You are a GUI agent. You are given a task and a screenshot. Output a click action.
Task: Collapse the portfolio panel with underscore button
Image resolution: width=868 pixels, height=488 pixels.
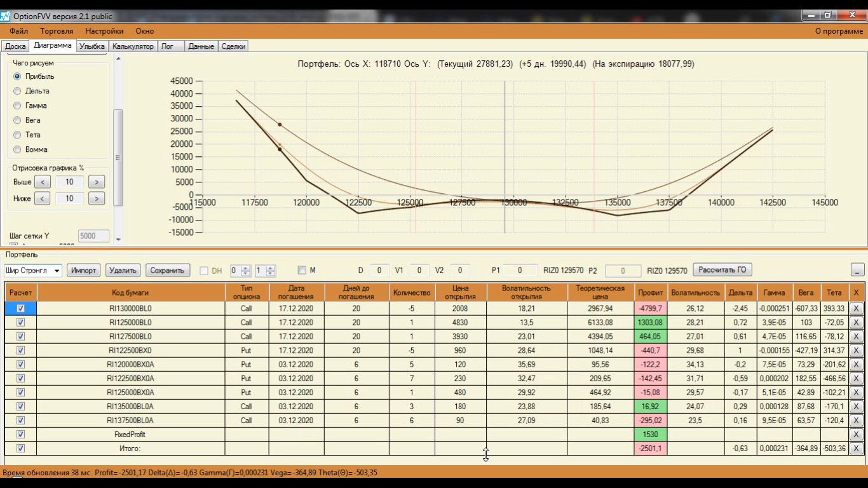coord(857,270)
